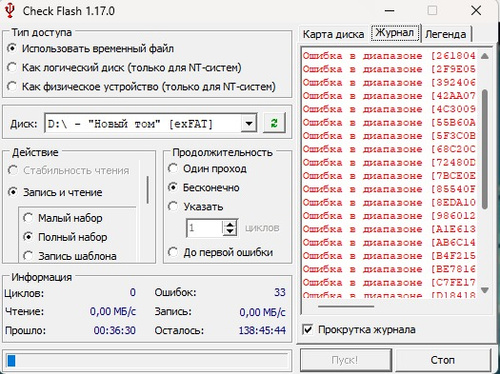Select 'До первой ошибки' duration option
Screen dimensions: 500x374
coord(221,252)
